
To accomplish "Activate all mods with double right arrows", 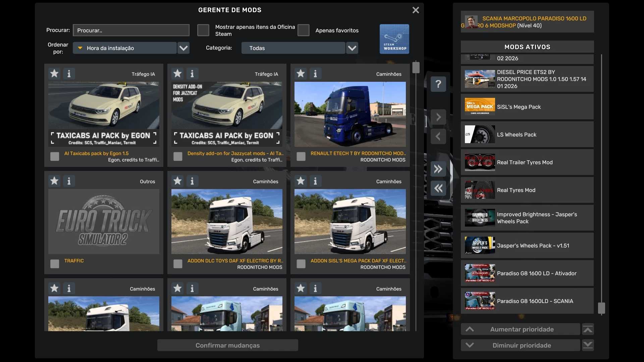I will [438, 169].
